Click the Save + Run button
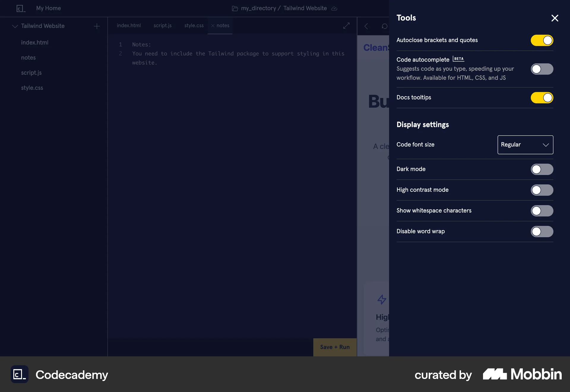 pos(335,347)
